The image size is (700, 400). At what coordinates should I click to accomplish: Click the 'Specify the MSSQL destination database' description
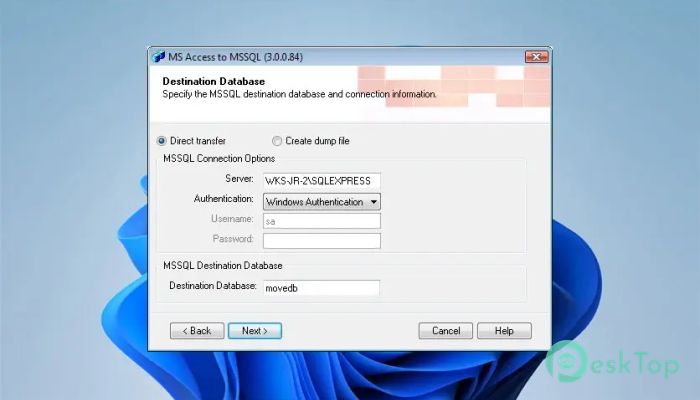click(x=299, y=94)
